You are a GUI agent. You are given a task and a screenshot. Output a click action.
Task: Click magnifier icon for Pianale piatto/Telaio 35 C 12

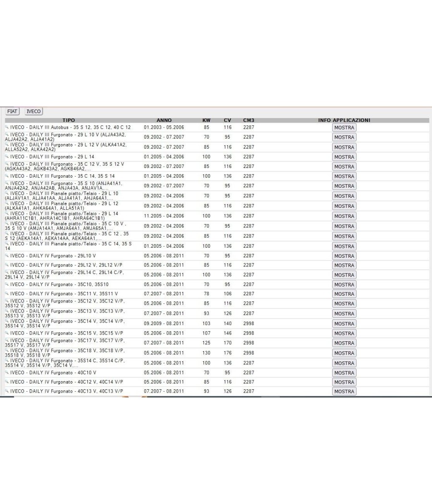click(x=7, y=233)
